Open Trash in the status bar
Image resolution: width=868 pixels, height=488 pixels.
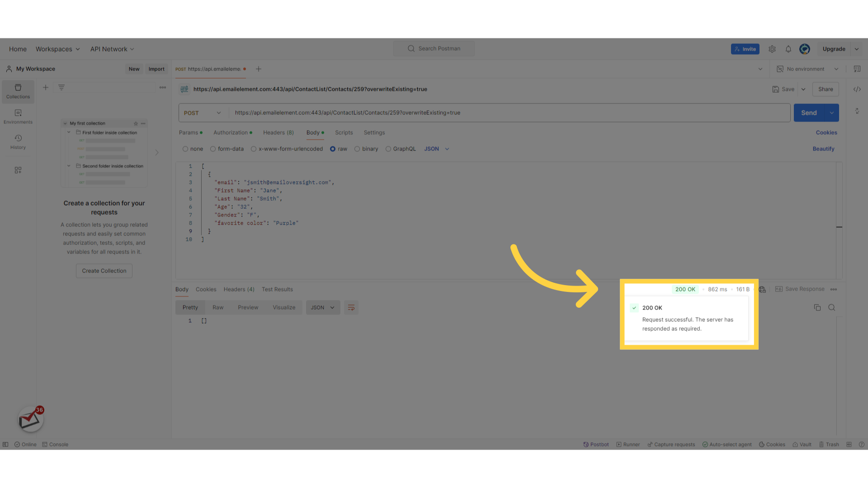click(x=829, y=445)
